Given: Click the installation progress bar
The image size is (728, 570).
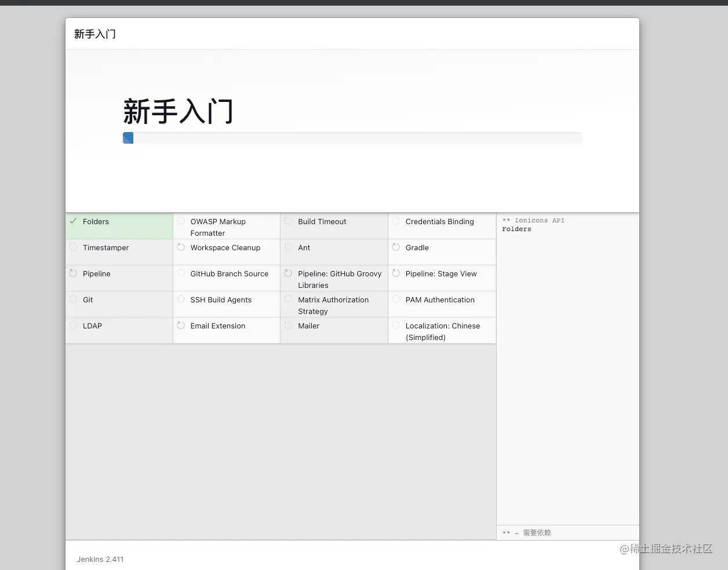Looking at the screenshot, I should coord(352,138).
